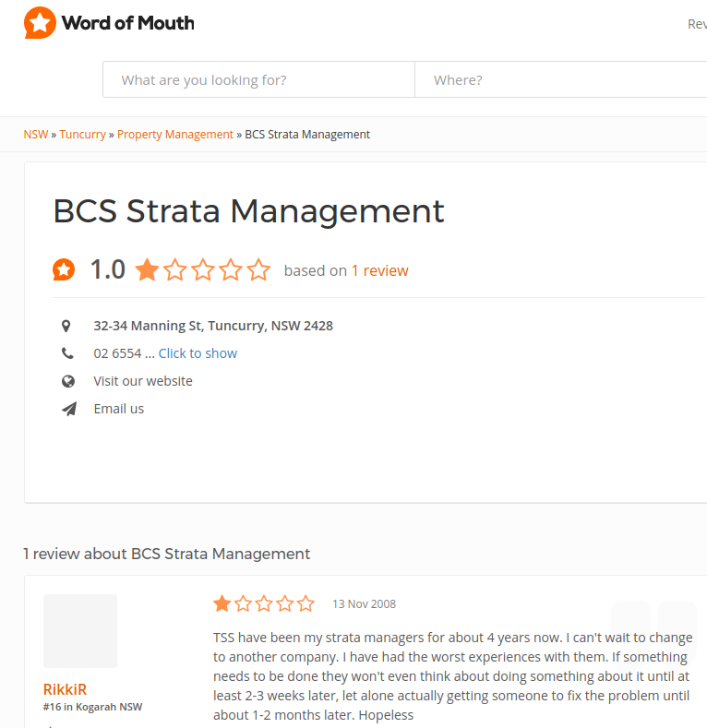Open the Tuncurry breadcrumb link

coord(83,134)
